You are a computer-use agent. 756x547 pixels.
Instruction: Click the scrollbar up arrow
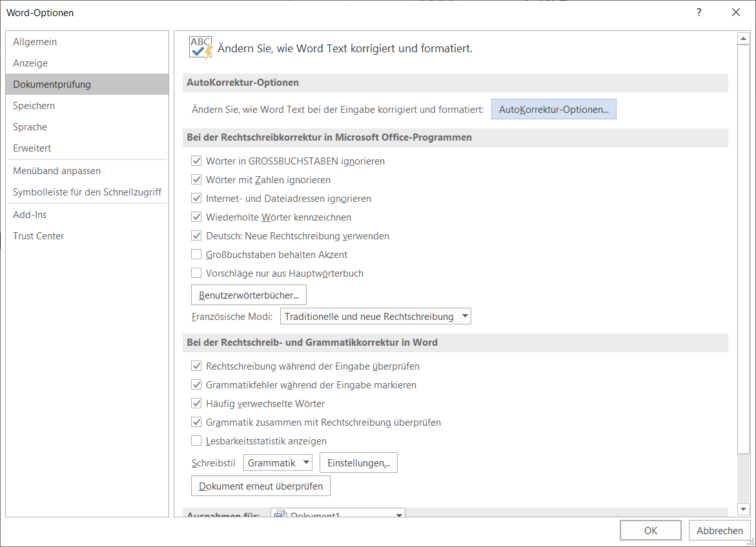click(x=743, y=39)
